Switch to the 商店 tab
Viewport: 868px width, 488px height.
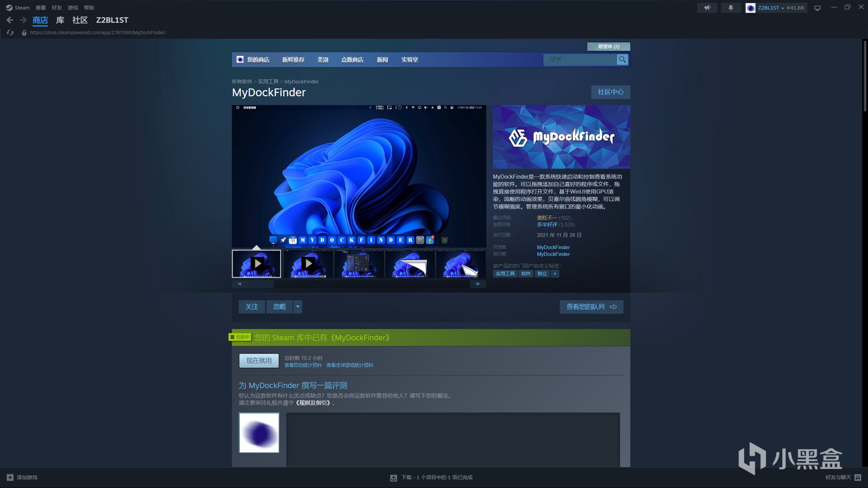(x=40, y=20)
